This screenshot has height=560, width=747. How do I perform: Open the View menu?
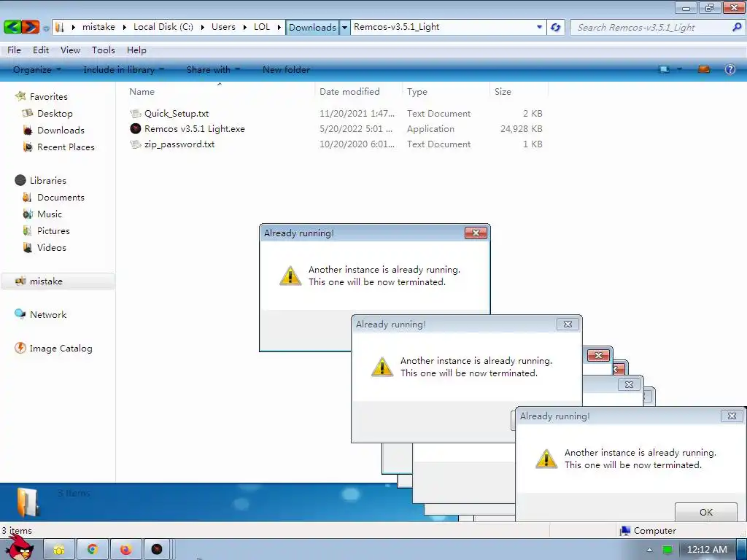pos(70,50)
